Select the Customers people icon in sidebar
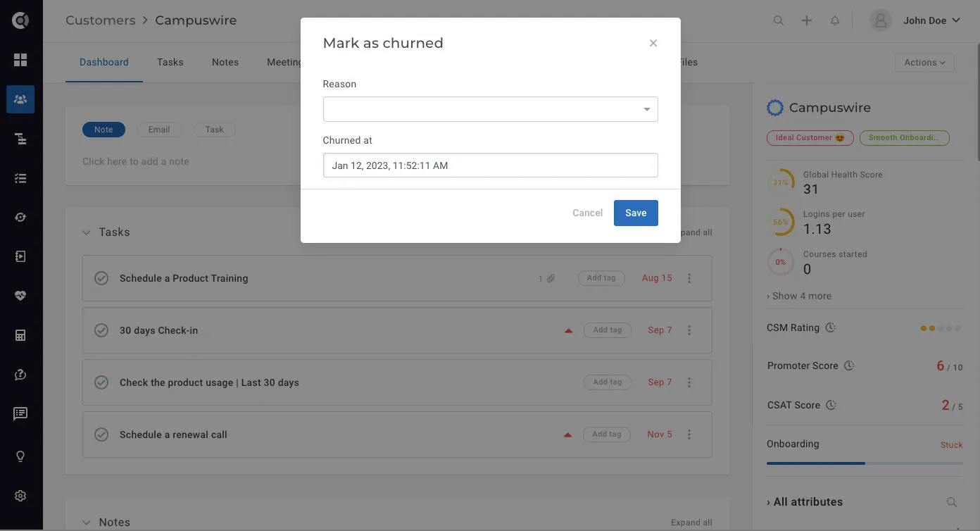 pyautogui.click(x=20, y=99)
